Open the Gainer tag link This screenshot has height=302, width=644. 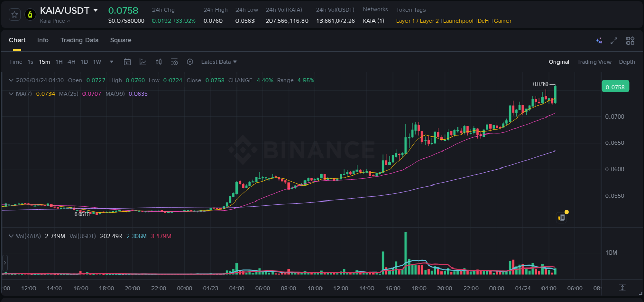pyautogui.click(x=502, y=21)
